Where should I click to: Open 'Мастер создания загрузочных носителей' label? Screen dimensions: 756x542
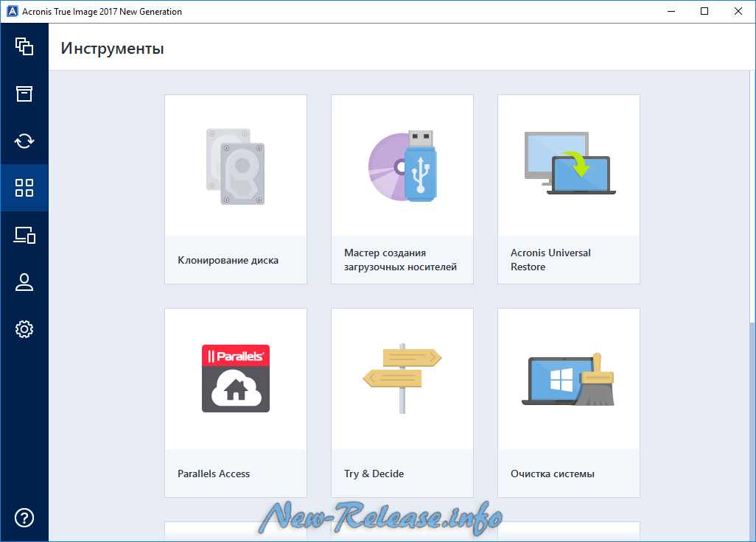coord(400,260)
